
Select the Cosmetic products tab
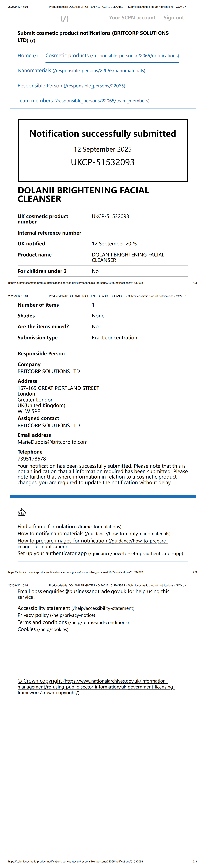(112, 56)
